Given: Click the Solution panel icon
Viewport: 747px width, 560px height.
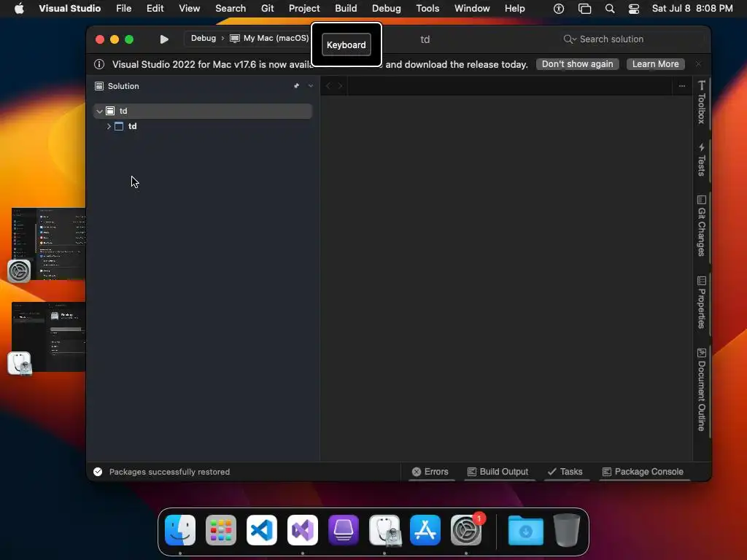Looking at the screenshot, I should [99, 86].
